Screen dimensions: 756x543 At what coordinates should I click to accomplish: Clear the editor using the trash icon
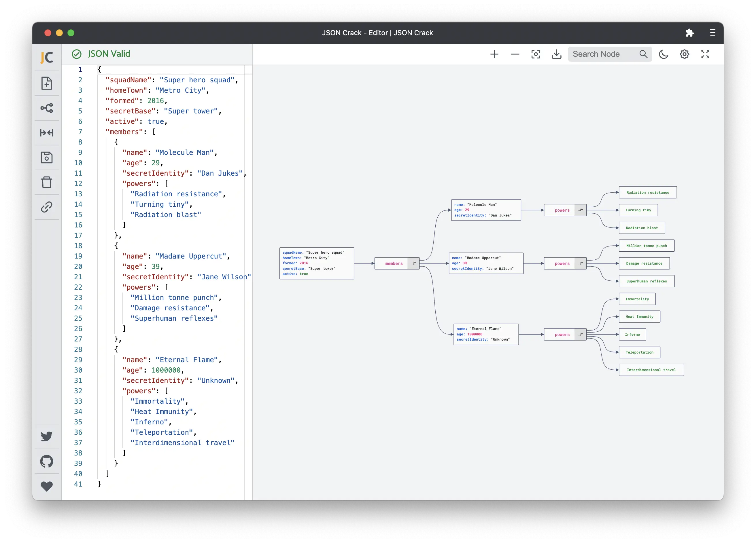coord(47,182)
